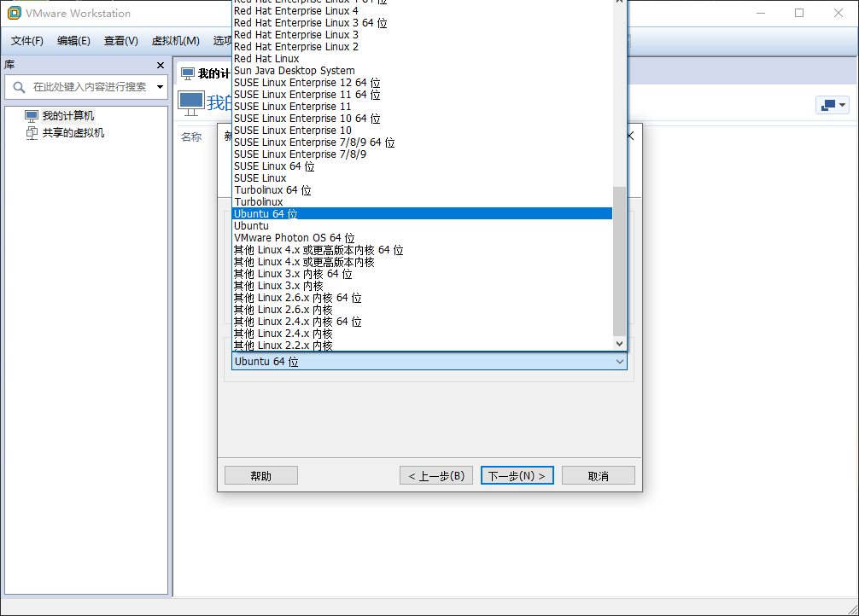Select SUSE Linux Enterprise 10 64 位
The image size is (859, 616).
[x=423, y=119]
